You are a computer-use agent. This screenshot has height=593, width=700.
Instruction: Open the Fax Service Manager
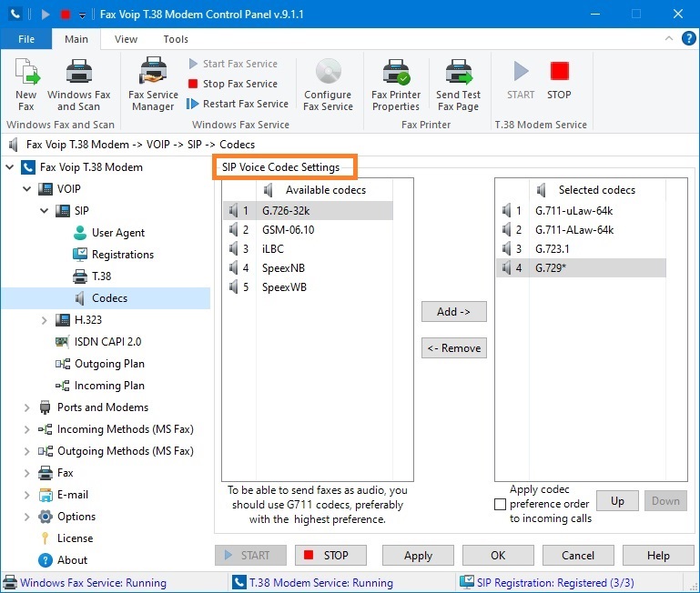pyautogui.click(x=153, y=85)
